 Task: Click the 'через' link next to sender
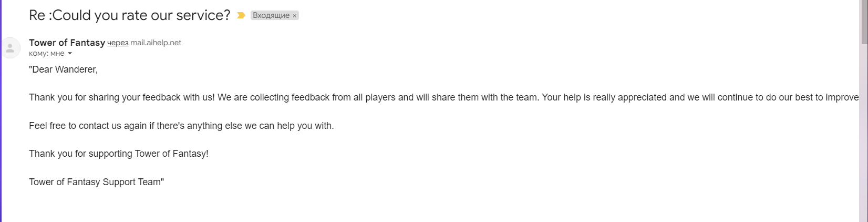118,43
